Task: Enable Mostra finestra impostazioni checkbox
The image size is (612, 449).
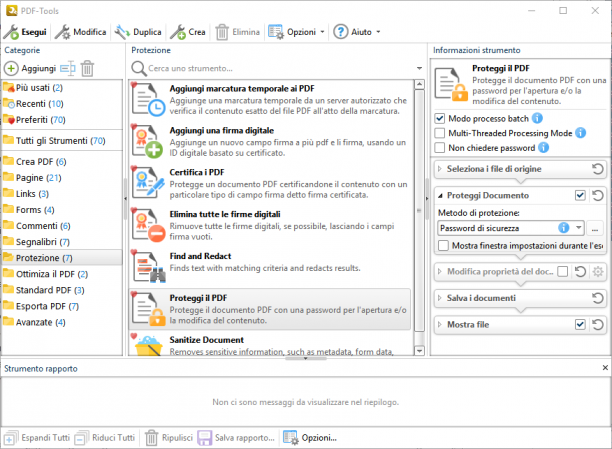Action: tap(443, 246)
